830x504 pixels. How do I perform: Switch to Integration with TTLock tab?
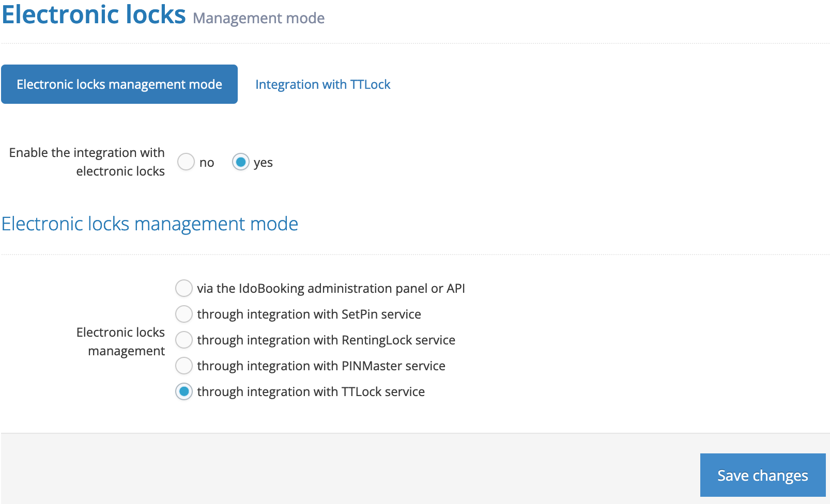(322, 84)
